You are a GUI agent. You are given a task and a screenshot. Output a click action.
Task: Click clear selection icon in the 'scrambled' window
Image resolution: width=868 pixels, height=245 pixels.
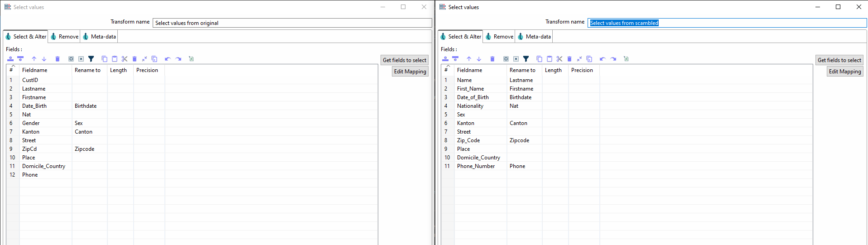[x=516, y=59]
